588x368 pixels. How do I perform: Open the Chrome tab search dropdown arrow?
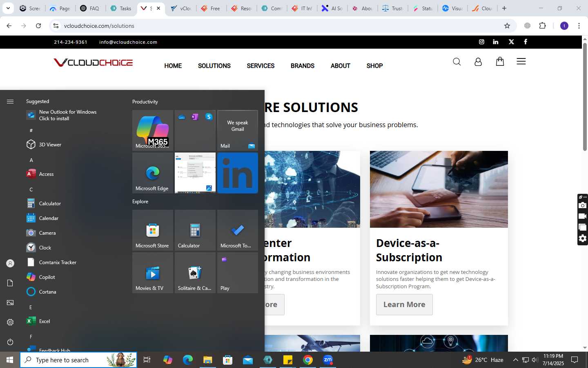pos(8,8)
